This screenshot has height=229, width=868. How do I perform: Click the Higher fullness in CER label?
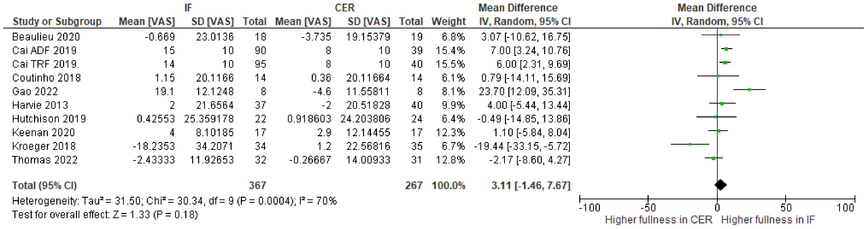point(658,220)
